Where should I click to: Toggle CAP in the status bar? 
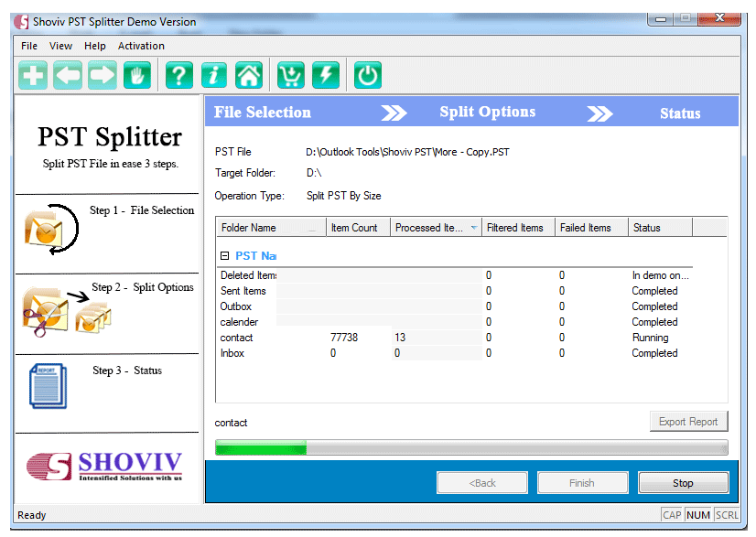click(x=672, y=515)
